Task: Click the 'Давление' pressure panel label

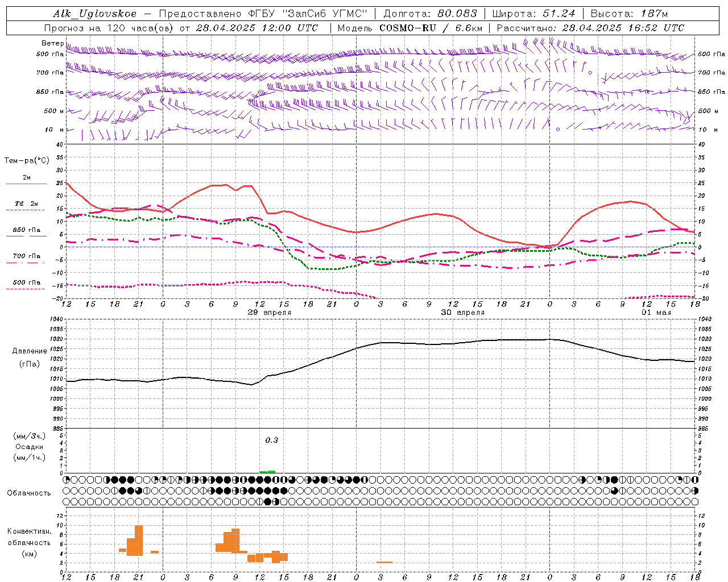Action: (x=30, y=351)
